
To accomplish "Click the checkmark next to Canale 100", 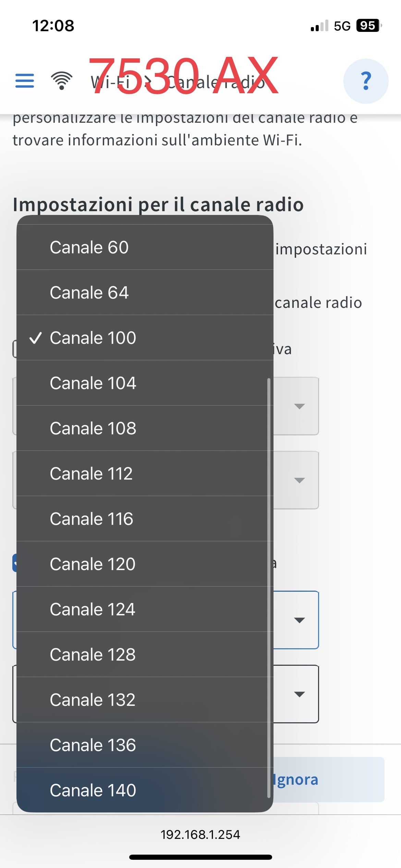I will click(36, 339).
